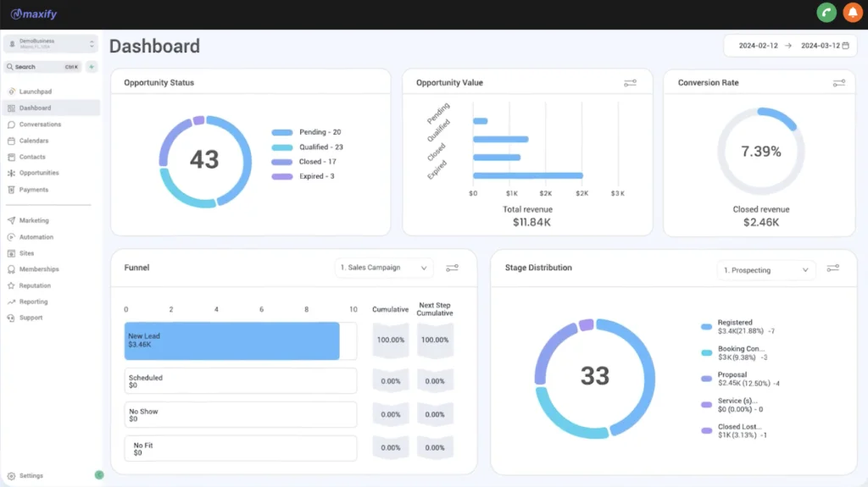Expand the Sales Campaign dropdown
The width and height of the screenshot is (868, 487).
[384, 268]
